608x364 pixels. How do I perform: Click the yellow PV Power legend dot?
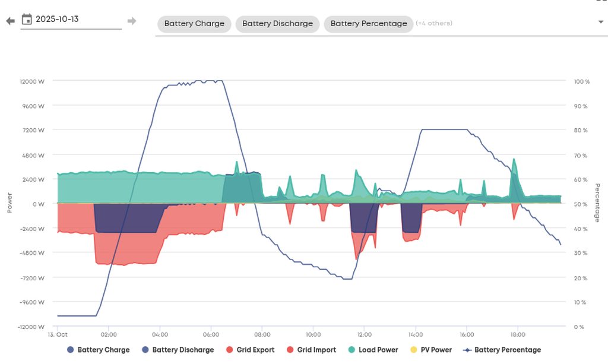coord(414,350)
